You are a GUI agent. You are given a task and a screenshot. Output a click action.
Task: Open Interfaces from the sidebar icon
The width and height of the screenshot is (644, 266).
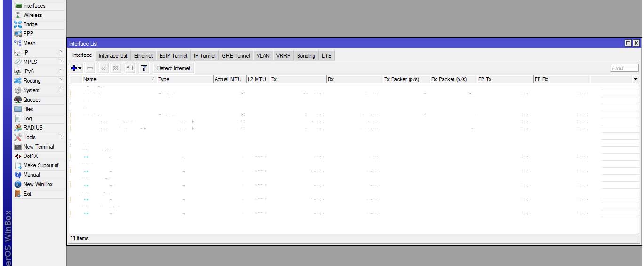(x=18, y=6)
